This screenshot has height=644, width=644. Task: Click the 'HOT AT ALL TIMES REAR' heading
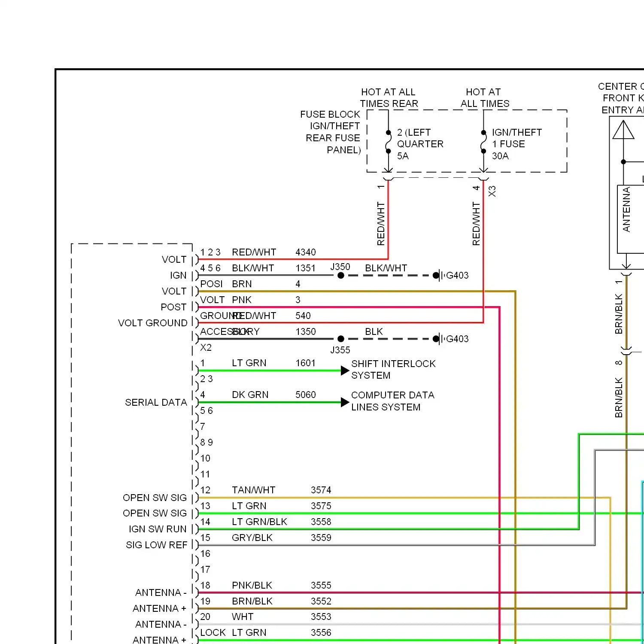point(389,98)
